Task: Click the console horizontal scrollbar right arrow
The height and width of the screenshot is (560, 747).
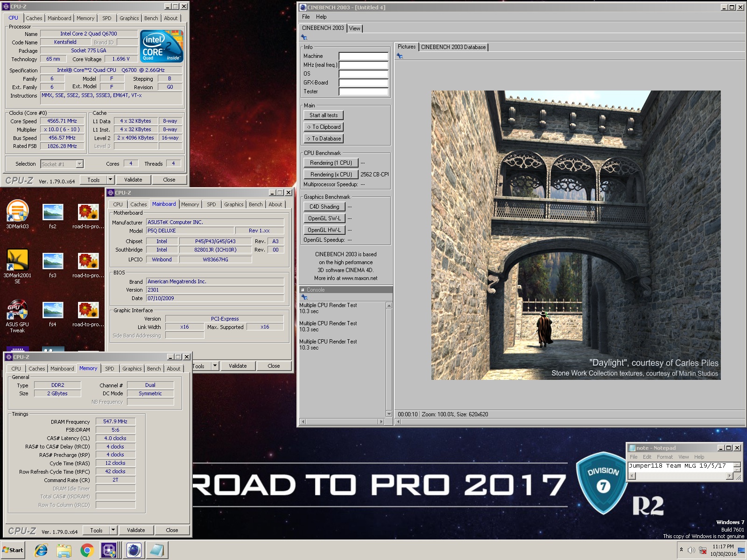Action: [381, 422]
